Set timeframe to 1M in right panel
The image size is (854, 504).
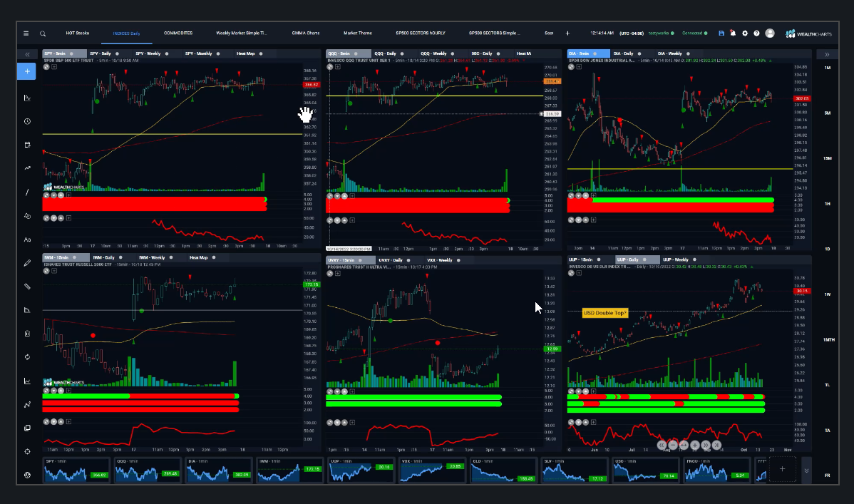click(x=828, y=68)
